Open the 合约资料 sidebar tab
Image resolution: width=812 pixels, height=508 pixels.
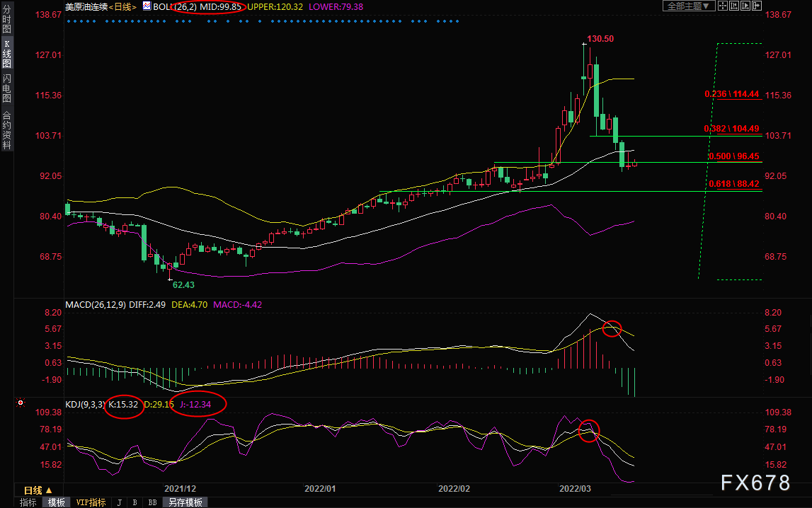coord(7,130)
